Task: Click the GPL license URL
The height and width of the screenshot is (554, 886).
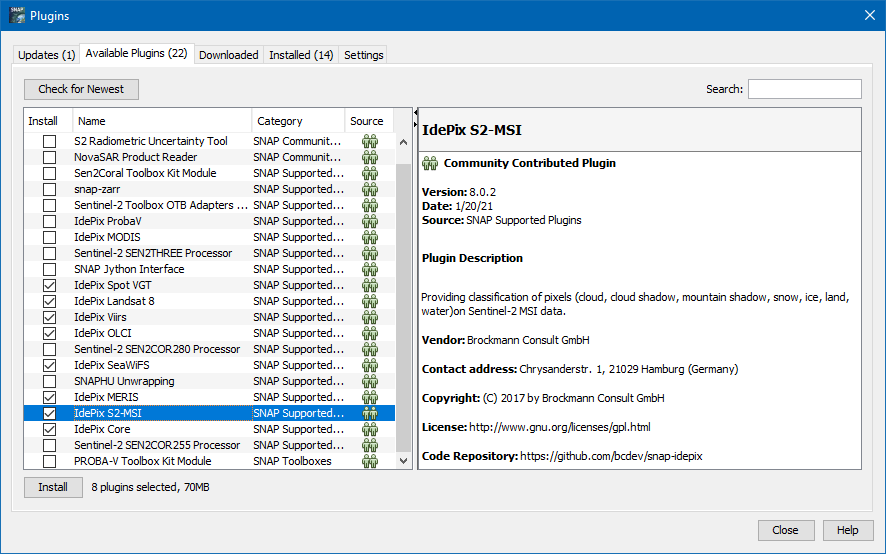Action: pos(559,427)
